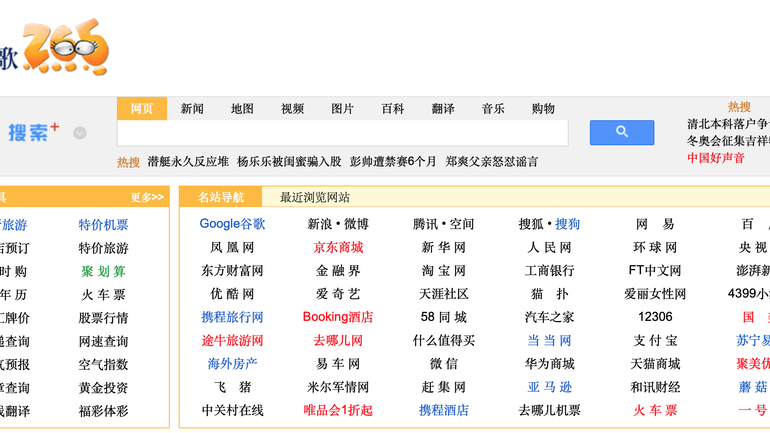Click the blue magnifier search button
Viewport: 770px width, 433px height.
click(x=621, y=132)
